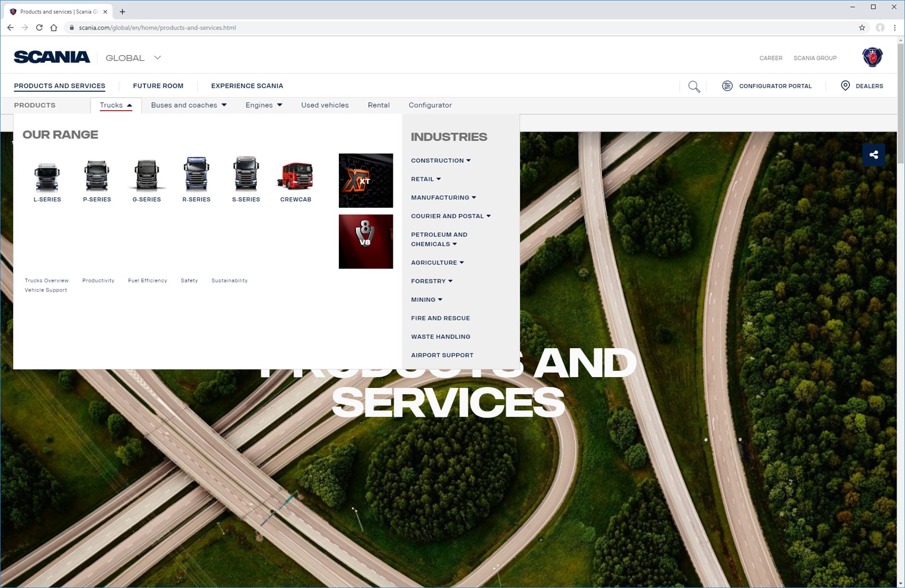Viewport: 905px width, 588px height.
Task: Bookmark this page with star icon
Action: click(862, 28)
